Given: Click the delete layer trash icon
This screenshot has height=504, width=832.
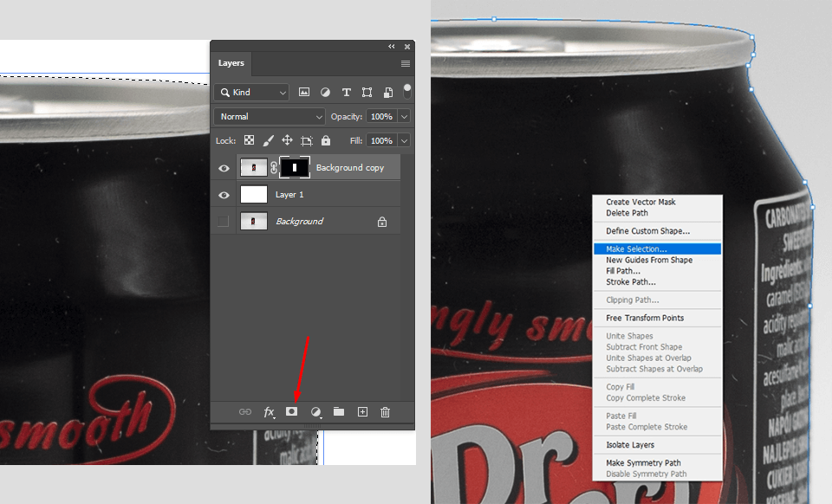Looking at the screenshot, I should pos(385,412).
